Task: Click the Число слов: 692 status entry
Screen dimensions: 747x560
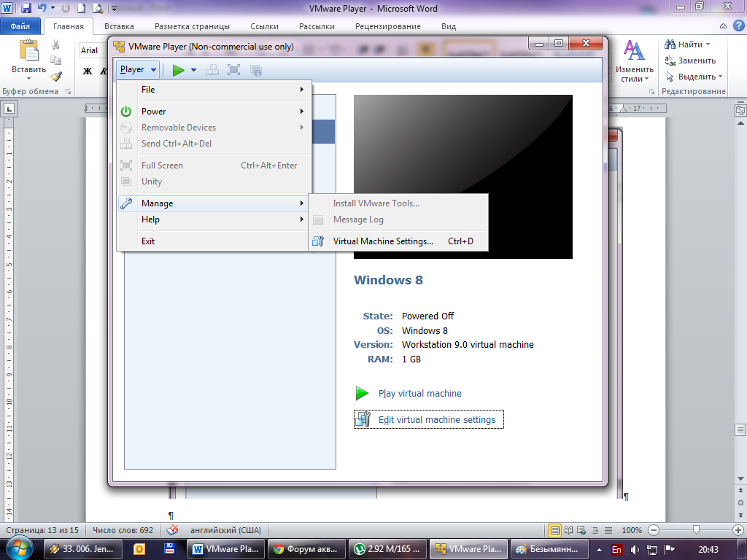Action: (123, 530)
